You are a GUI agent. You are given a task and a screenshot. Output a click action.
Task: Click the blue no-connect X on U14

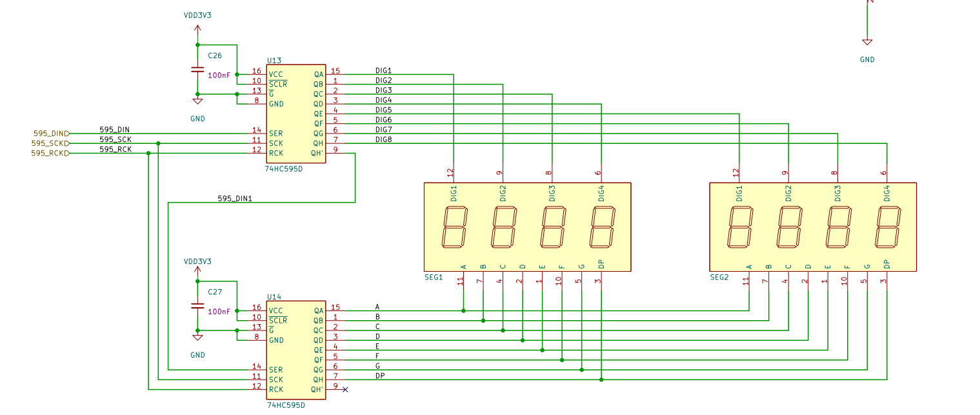coord(345,389)
